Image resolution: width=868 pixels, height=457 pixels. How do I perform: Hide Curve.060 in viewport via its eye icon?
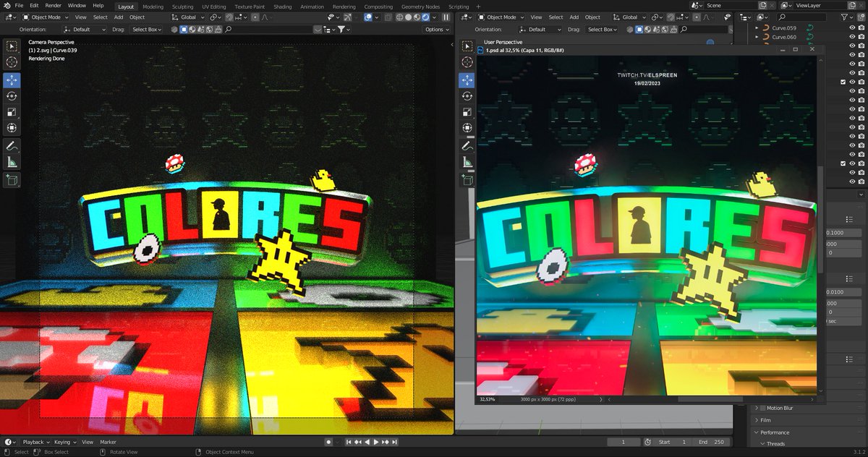click(x=852, y=37)
